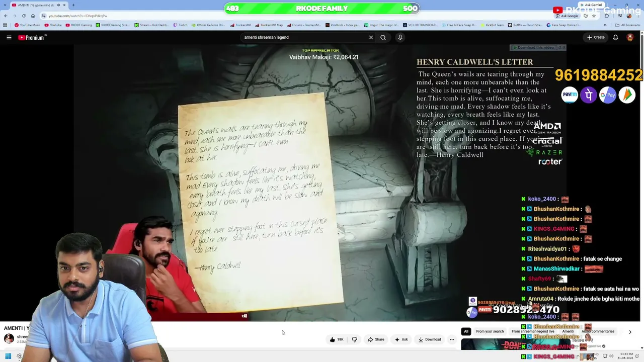Open the YouTube bookmark
This screenshot has height=362, width=644.
point(53,25)
